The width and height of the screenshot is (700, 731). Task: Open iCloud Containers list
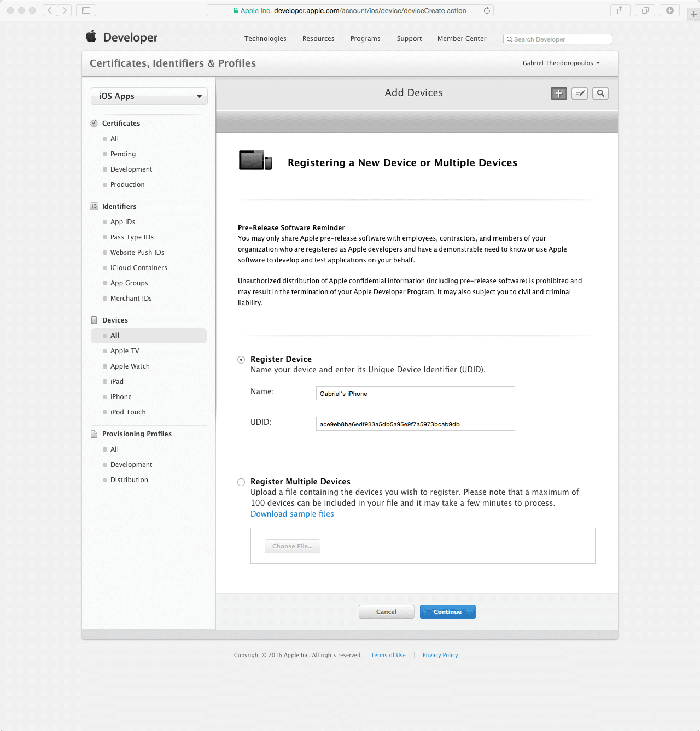(139, 268)
